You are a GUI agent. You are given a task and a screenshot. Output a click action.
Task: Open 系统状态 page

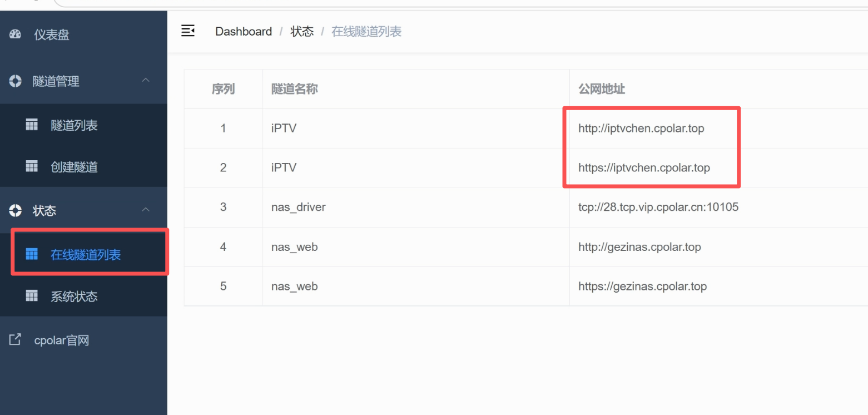[x=83, y=296]
